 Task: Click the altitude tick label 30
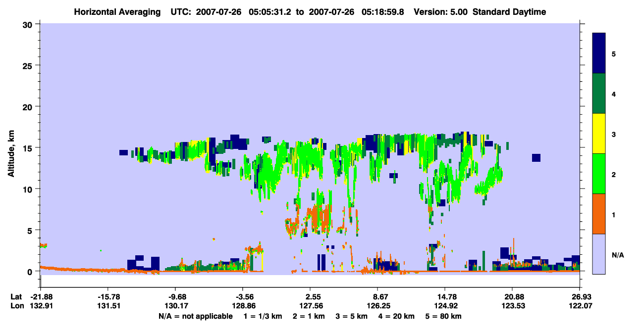[x=29, y=24]
